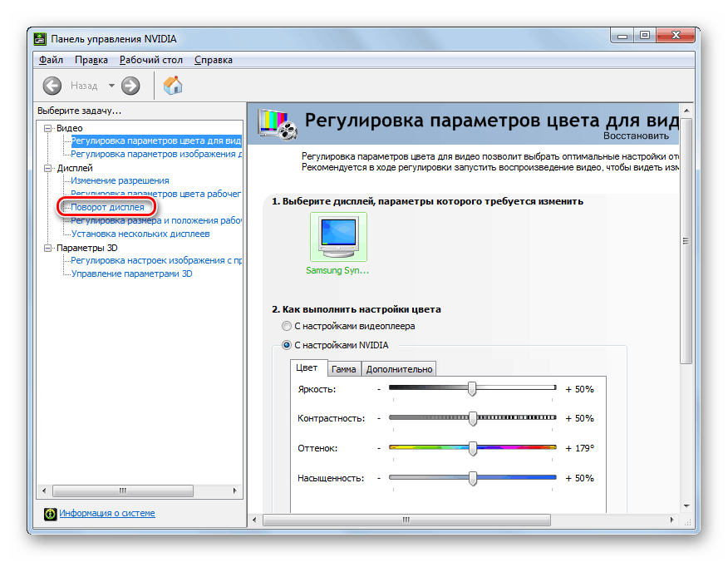Select the Samsung display monitor icon
Viewport: 728px width, 562px height.
[337, 237]
